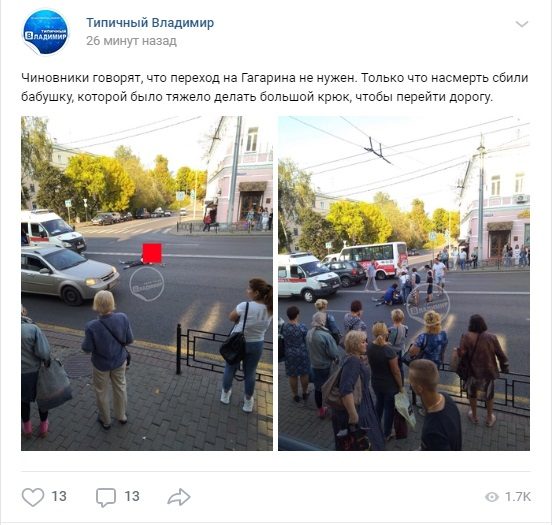Click the eye views icon
552x525 pixels.
492,497
